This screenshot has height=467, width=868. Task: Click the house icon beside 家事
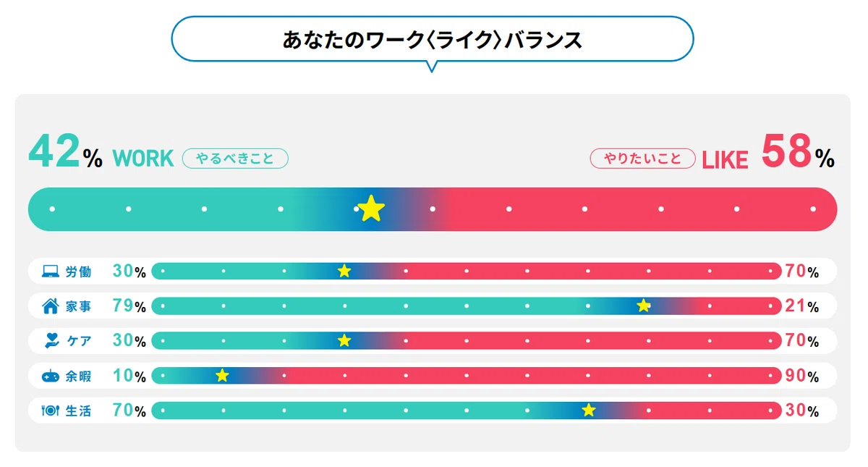coord(51,306)
